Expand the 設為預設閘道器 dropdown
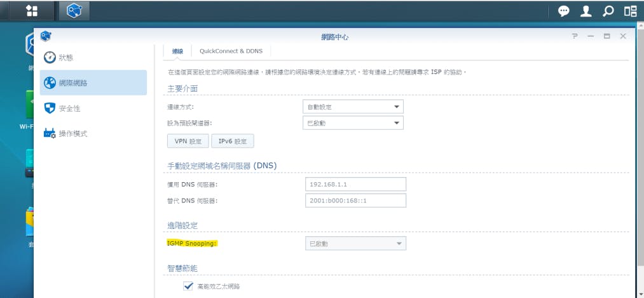The width and height of the screenshot is (644, 298). coord(353,123)
